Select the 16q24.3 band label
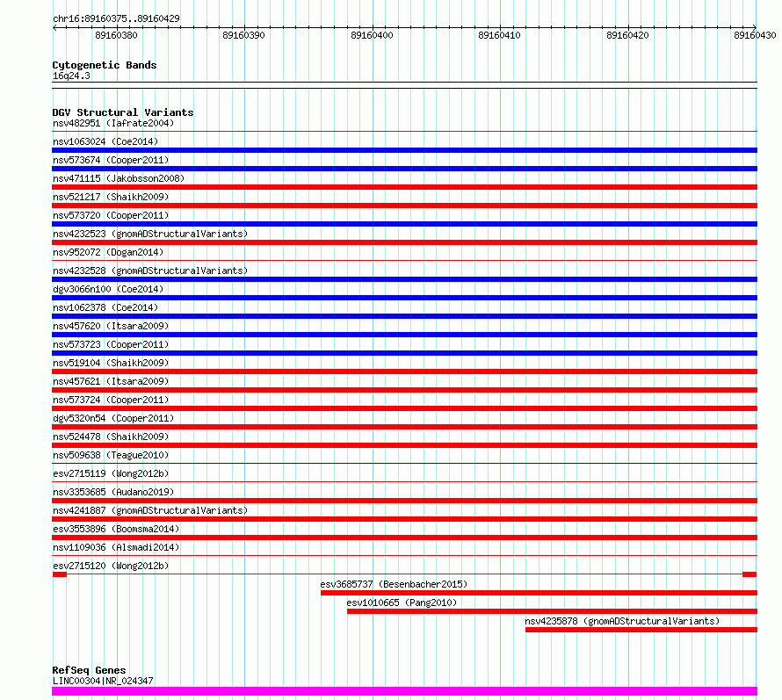Screen dimensions: 782x700 (71, 76)
